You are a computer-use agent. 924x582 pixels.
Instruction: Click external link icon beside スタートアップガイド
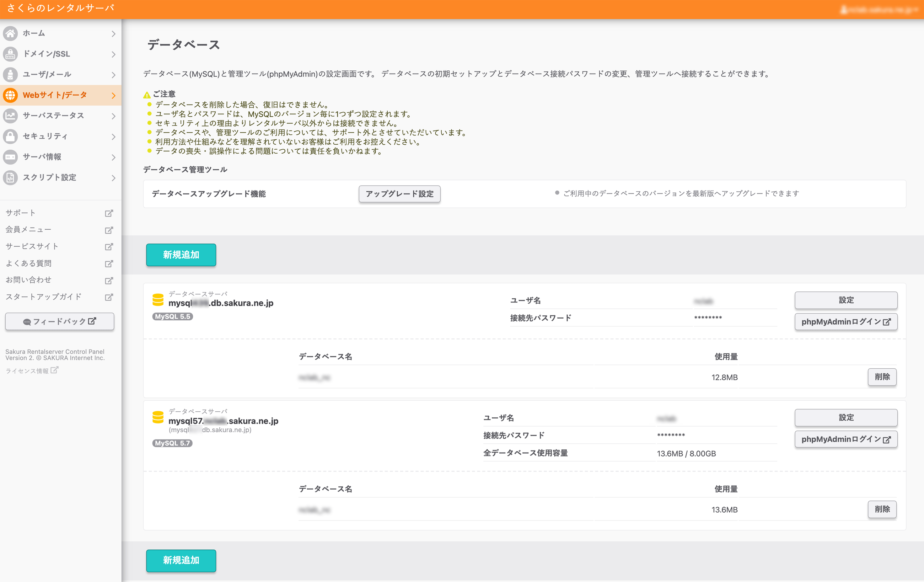pyautogui.click(x=109, y=297)
